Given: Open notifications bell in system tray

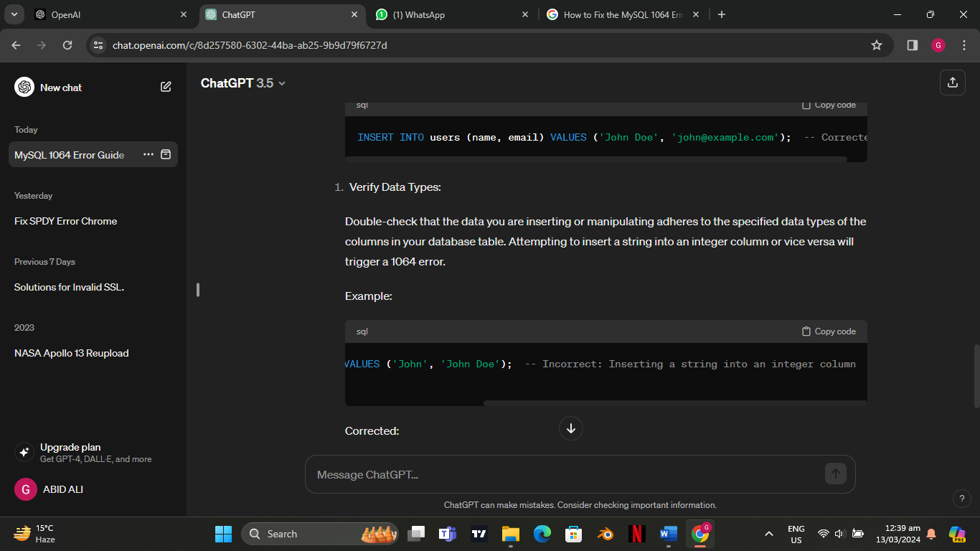Looking at the screenshot, I should pos(931,534).
